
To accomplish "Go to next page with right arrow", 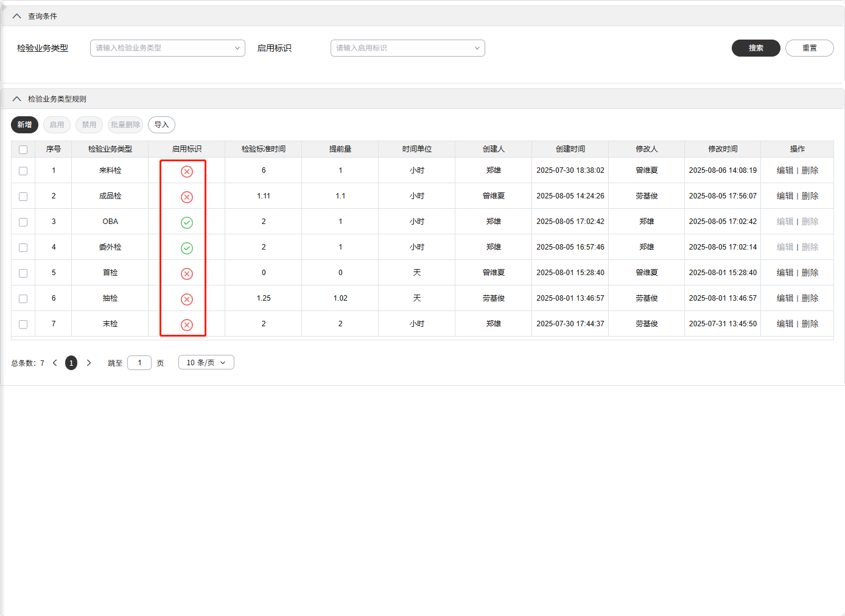I will [89, 363].
